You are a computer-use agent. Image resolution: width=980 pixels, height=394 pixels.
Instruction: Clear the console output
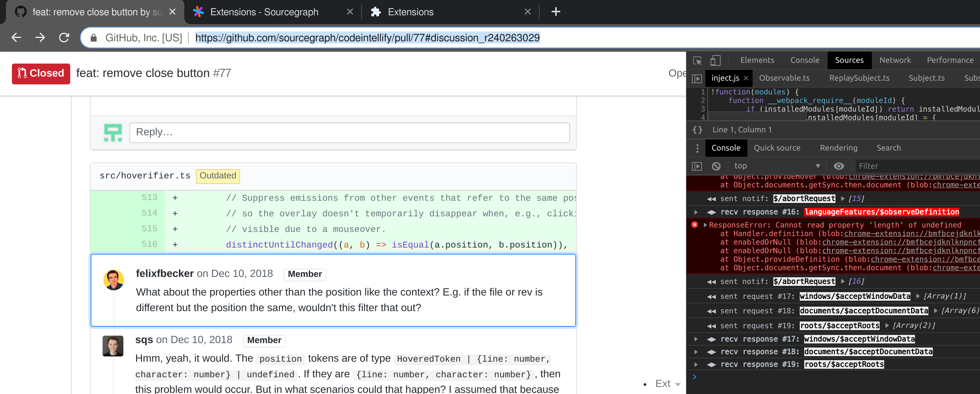716,166
